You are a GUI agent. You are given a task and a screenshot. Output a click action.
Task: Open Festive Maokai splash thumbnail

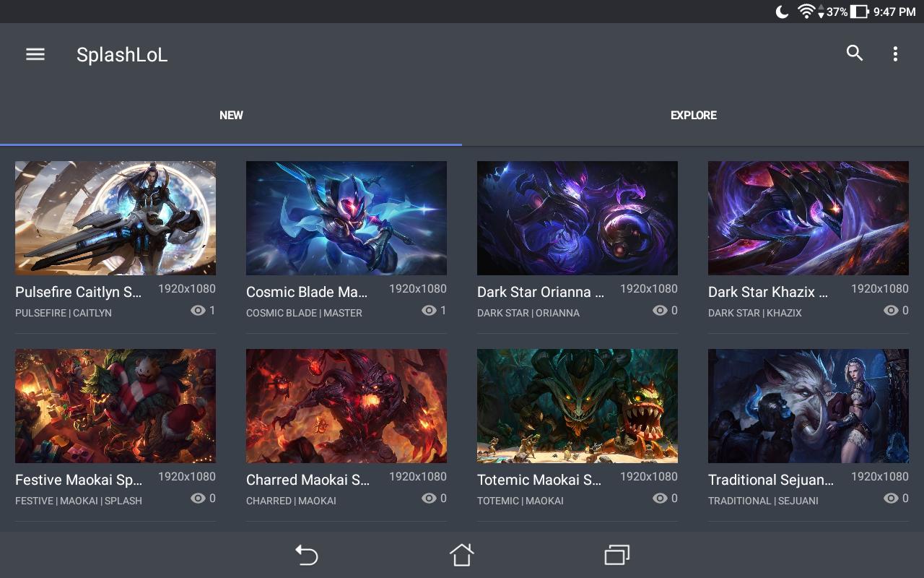[115, 406]
